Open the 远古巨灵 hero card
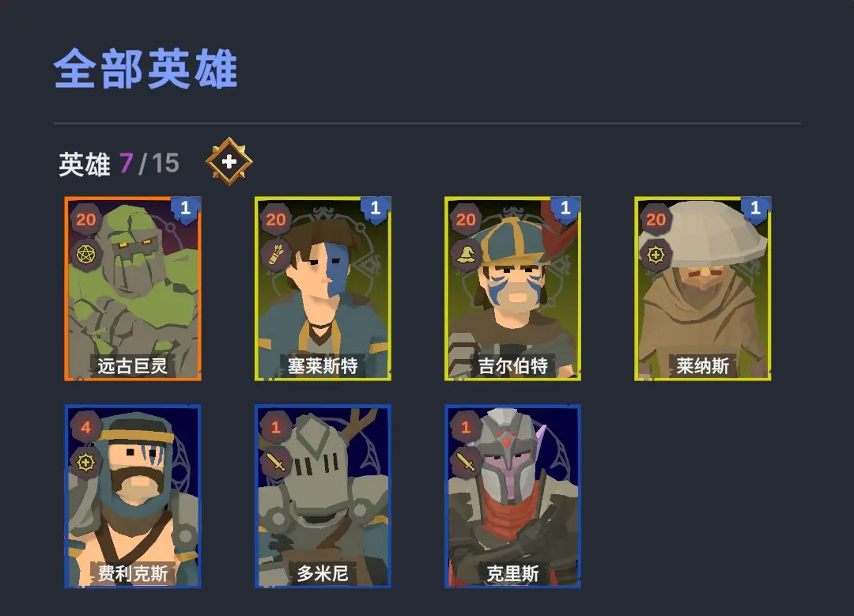Screen dimensions: 854x616 click(132, 289)
